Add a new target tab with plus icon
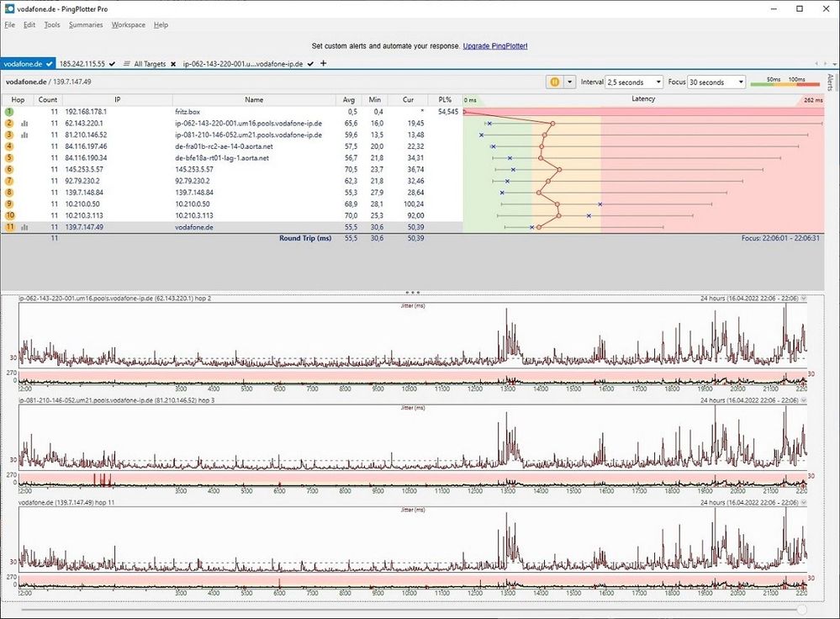840x619 pixels. 323,63
